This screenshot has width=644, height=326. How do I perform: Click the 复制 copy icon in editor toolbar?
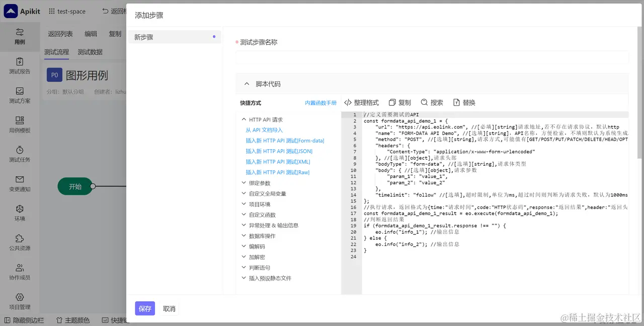click(400, 102)
